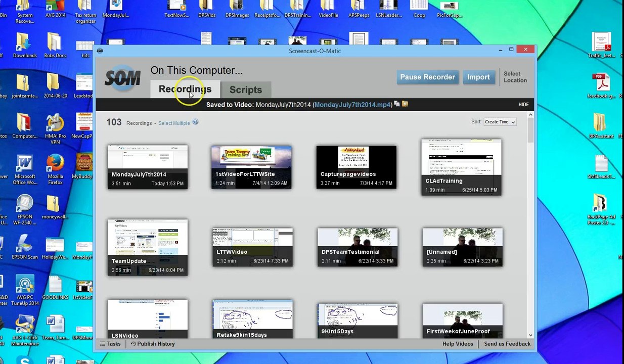
Task: Open AVG PC TuneUp 2014 icon
Action: click(x=25, y=291)
